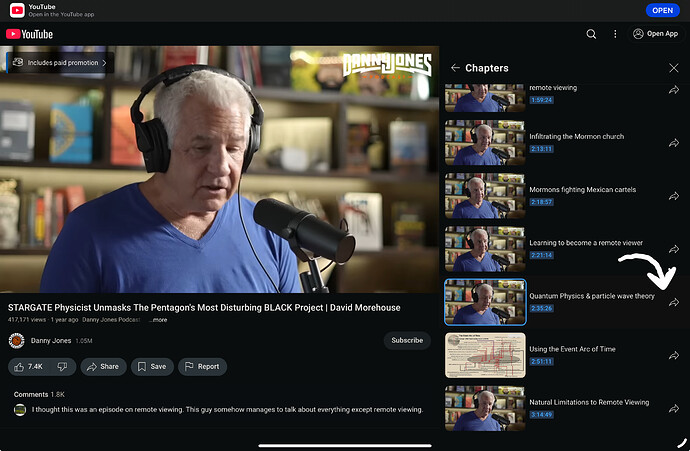Open the Comments 1.8K section
The width and height of the screenshot is (690, 451).
click(x=39, y=394)
